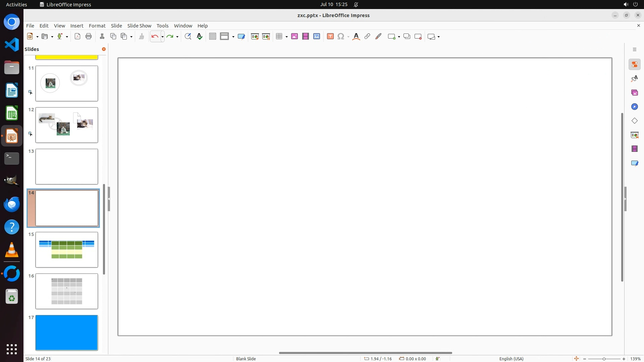Image resolution: width=644 pixels, height=362 pixels.
Task: Toggle spelling check icon in toolbar
Action: pos(200,37)
